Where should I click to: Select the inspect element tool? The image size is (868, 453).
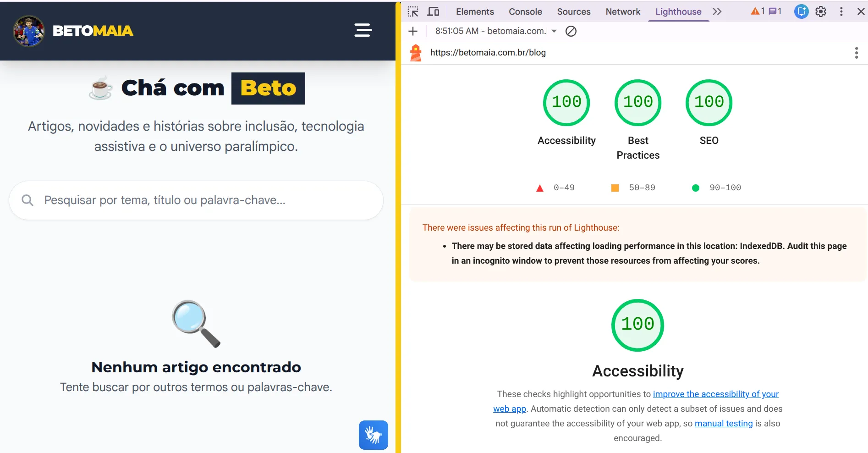tap(413, 11)
